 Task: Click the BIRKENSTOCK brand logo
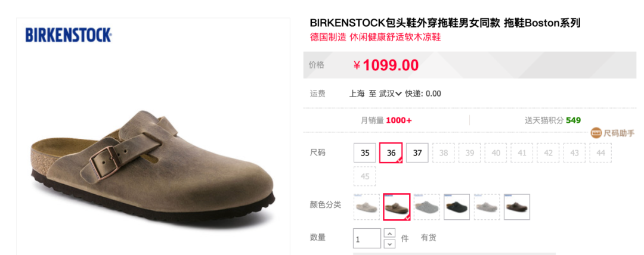(69, 35)
